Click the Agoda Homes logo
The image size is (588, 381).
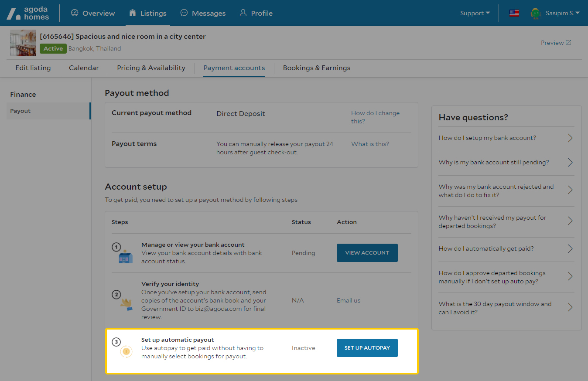(x=27, y=13)
